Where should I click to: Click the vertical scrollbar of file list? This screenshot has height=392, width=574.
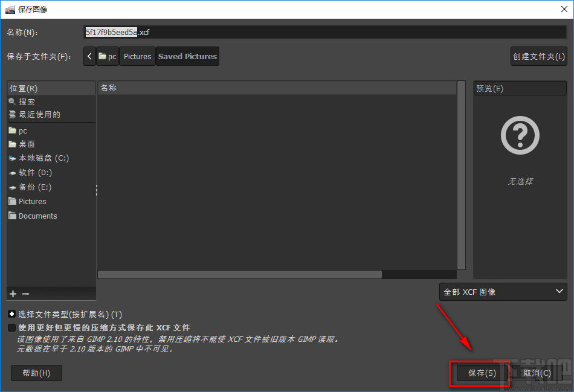[x=461, y=175]
